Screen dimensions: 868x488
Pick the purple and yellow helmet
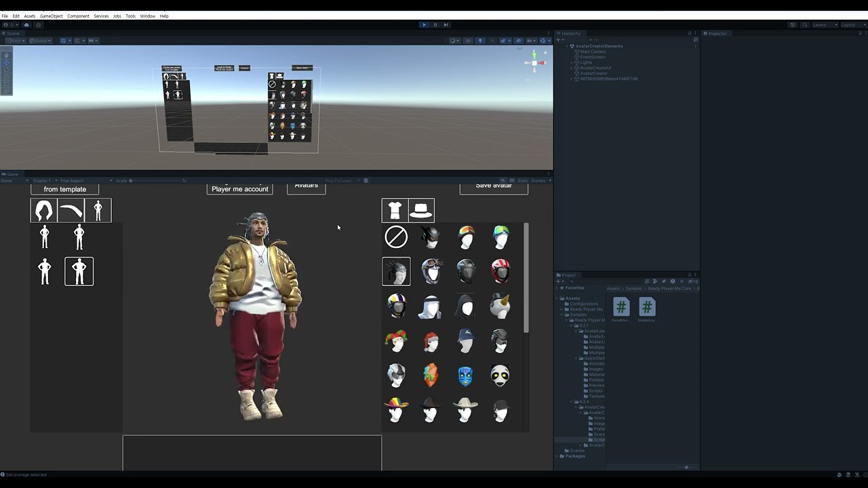[396, 306]
